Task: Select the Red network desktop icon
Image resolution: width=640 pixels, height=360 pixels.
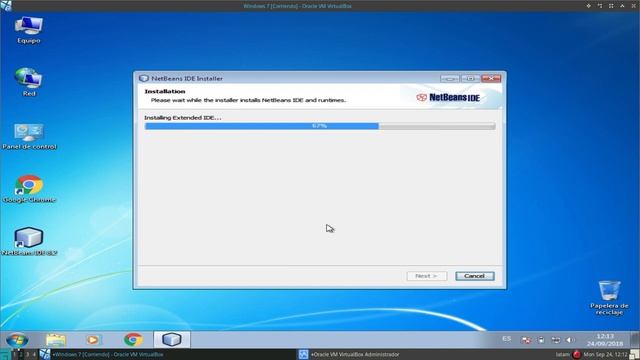Action: coord(29,82)
